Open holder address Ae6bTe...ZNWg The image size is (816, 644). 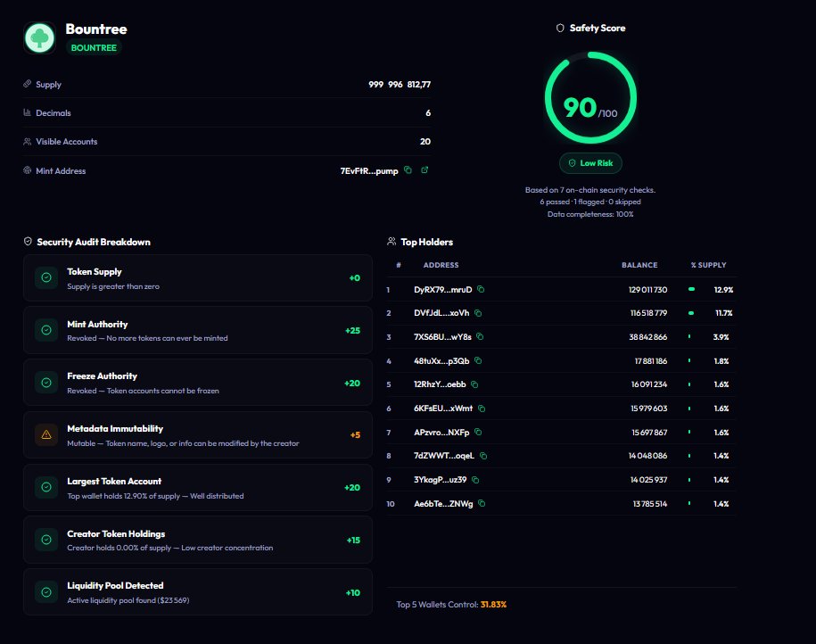tap(443, 503)
